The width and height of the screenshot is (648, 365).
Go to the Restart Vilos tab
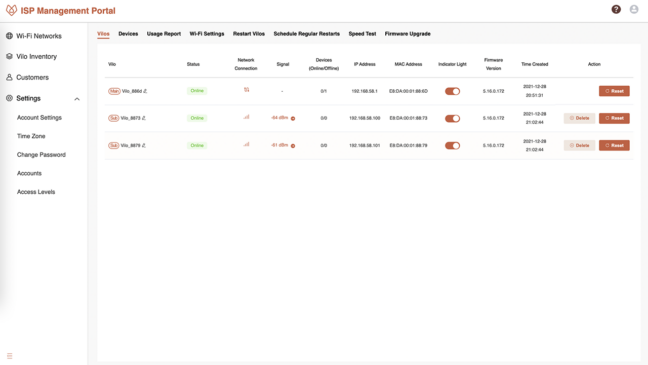pyautogui.click(x=249, y=34)
